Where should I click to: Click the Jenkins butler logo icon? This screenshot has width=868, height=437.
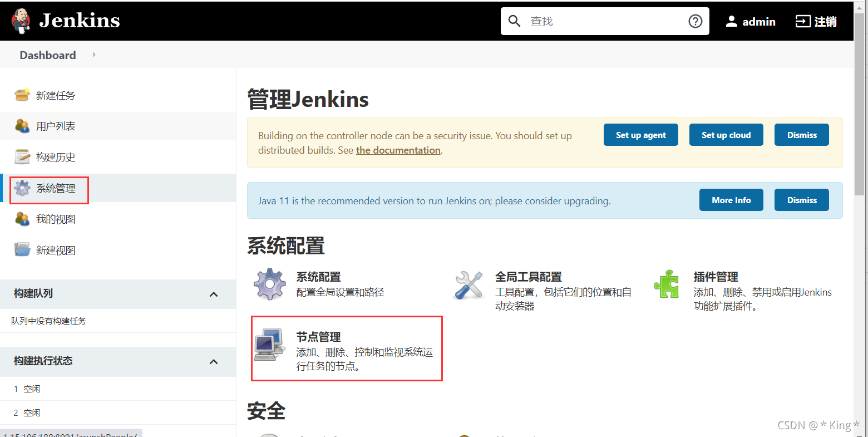click(x=21, y=21)
